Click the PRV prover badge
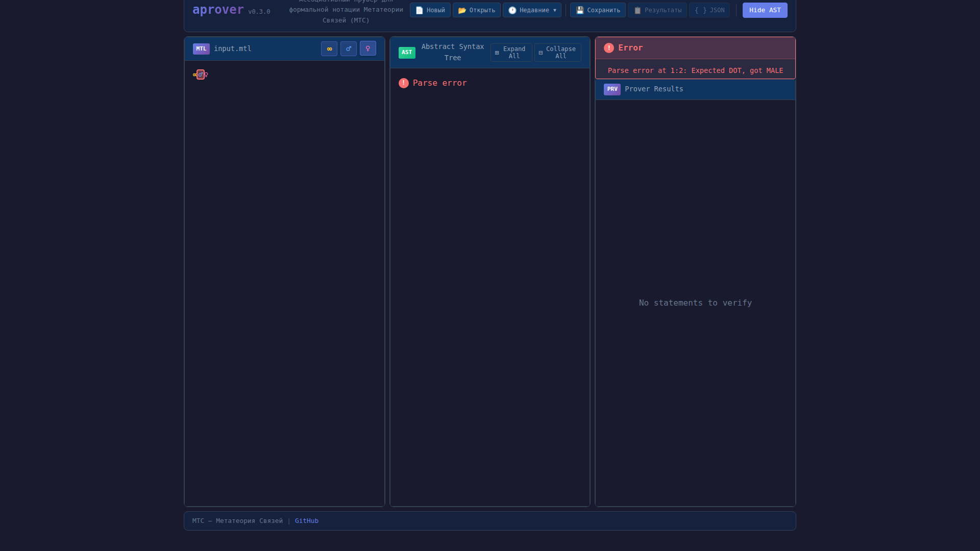 [x=612, y=89]
